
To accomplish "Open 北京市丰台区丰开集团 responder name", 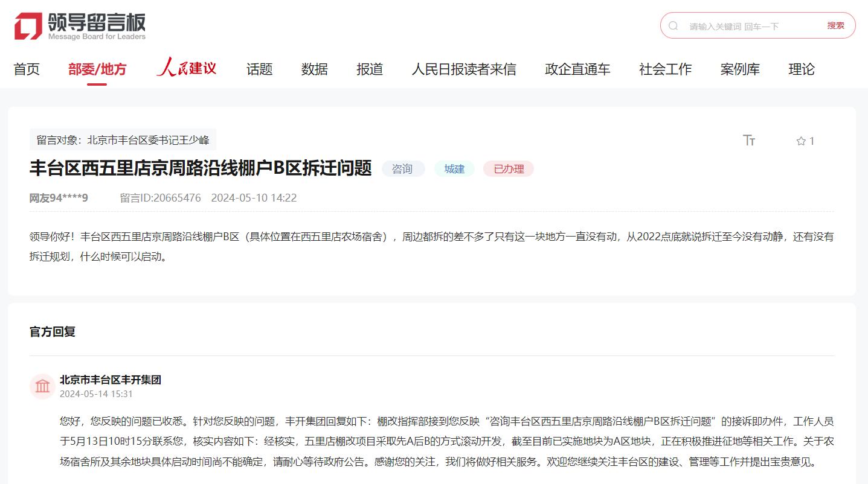I will point(110,380).
